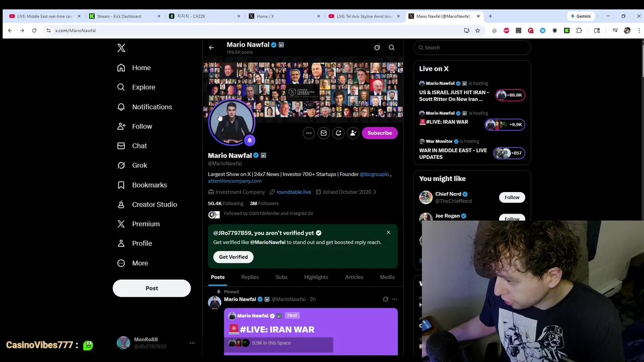
Task: Go back using the profile header arrow
Action: tap(211, 48)
